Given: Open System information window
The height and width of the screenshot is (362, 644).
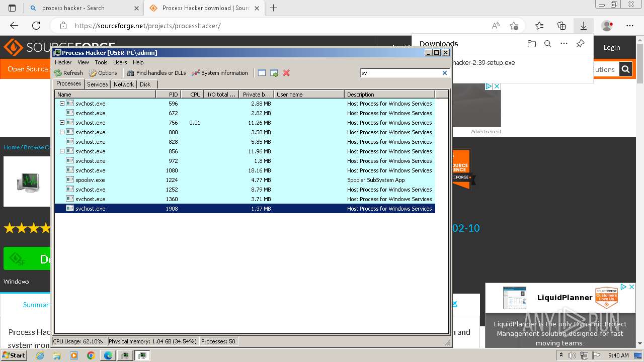Looking at the screenshot, I should pyautogui.click(x=220, y=73).
